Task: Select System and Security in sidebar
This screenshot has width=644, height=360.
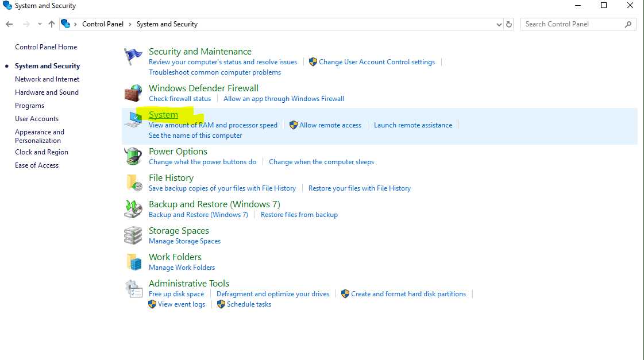Action: [47, 66]
